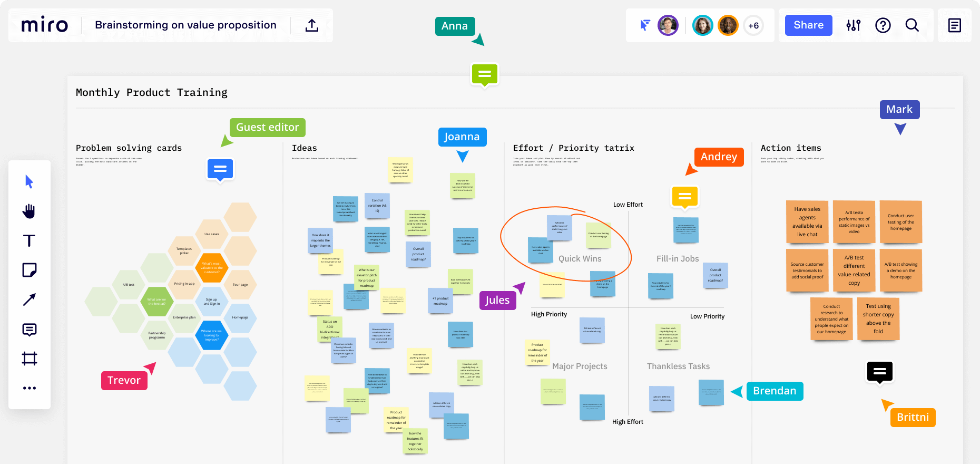Click the Low Effort axis label
Screen dimensions: 980x464
[x=628, y=205]
